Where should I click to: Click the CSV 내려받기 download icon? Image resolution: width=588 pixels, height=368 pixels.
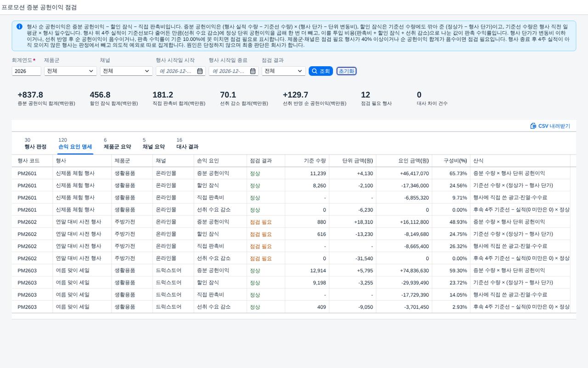tap(533, 126)
